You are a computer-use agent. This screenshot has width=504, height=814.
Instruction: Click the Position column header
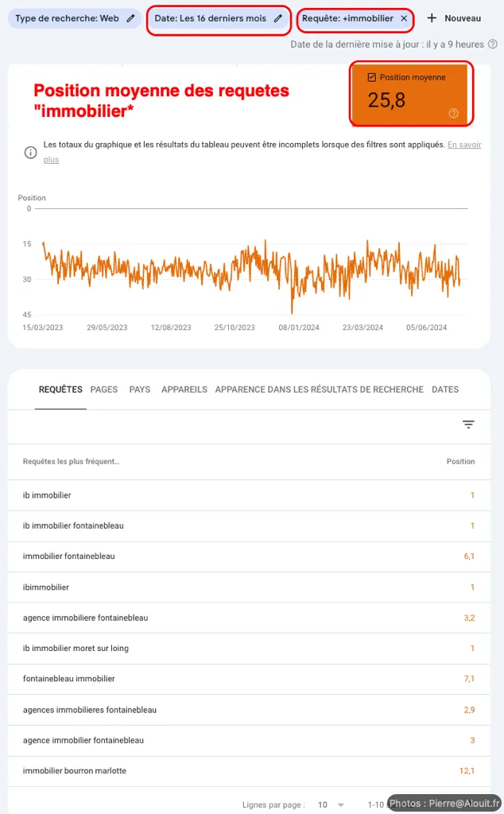pos(460,461)
